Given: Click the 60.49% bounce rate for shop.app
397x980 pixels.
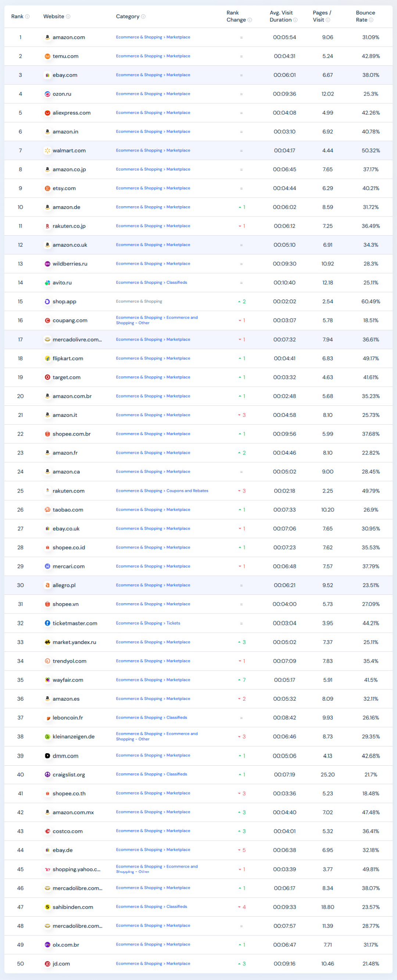Looking at the screenshot, I should point(371,302).
